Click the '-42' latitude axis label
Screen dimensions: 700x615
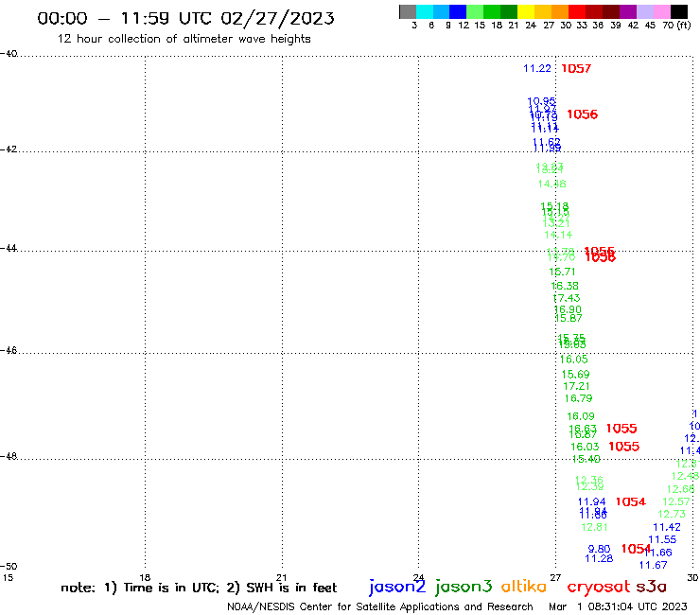pos(9,149)
